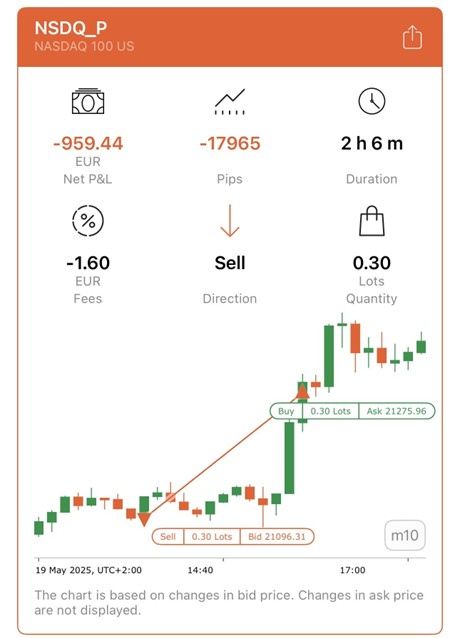Click the 14:40 time axis label
The height and width of the screenshot is (638, 460).
(200, 570)
